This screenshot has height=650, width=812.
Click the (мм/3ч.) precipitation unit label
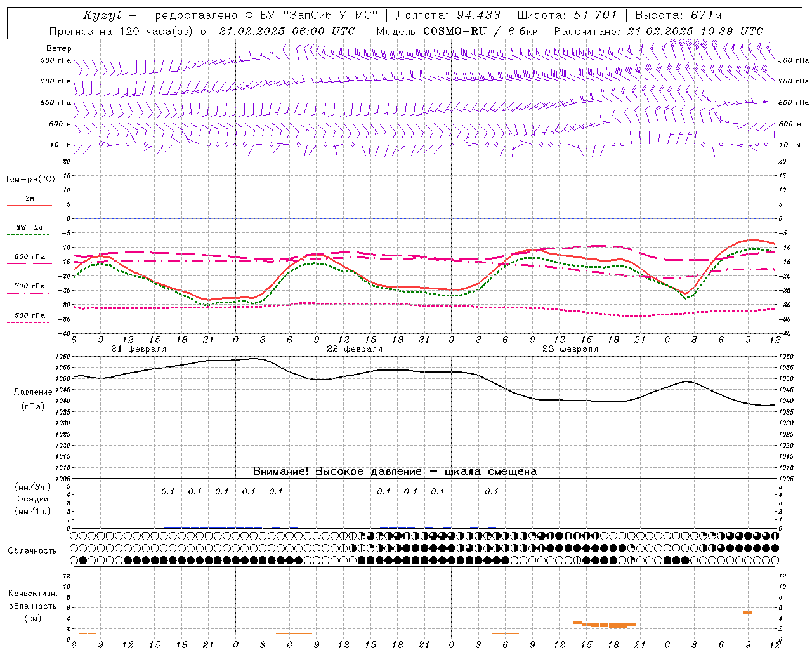(x=33, y=487)
